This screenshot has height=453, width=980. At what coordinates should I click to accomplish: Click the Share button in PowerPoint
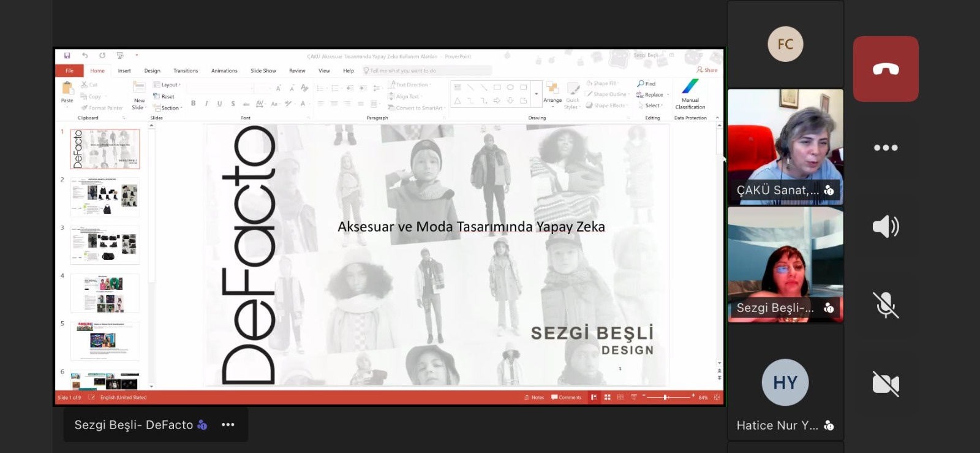click(707, 70)
